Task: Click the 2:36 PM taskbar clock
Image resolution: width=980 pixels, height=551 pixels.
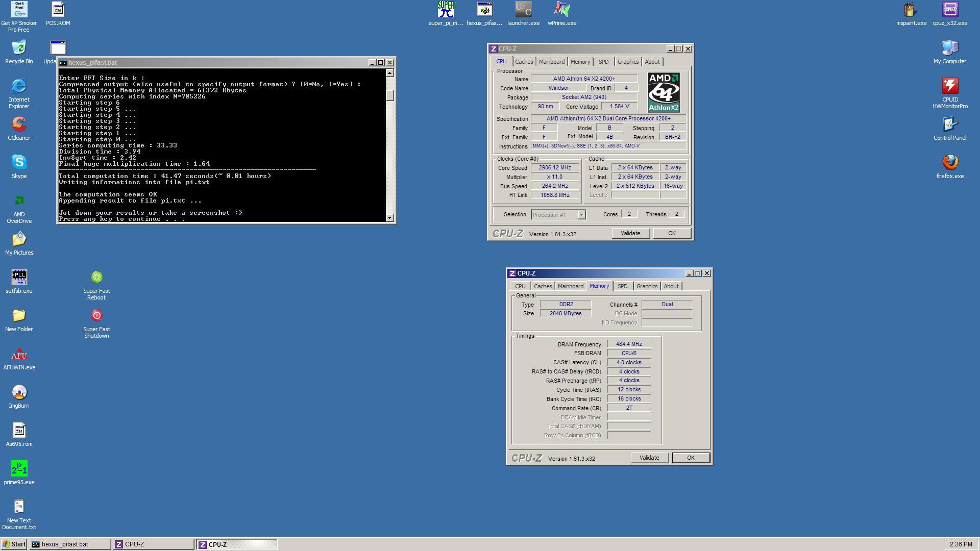Action: [961, 544]
